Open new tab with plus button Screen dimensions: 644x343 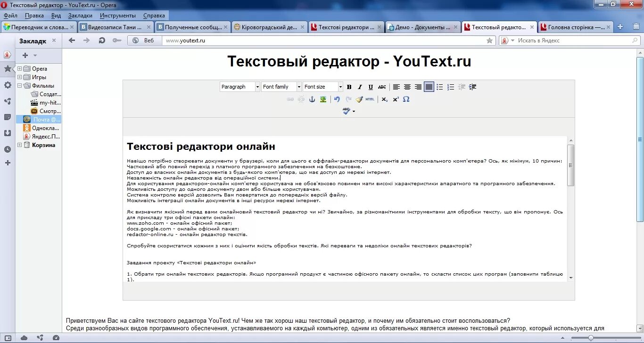coord(620,27)
